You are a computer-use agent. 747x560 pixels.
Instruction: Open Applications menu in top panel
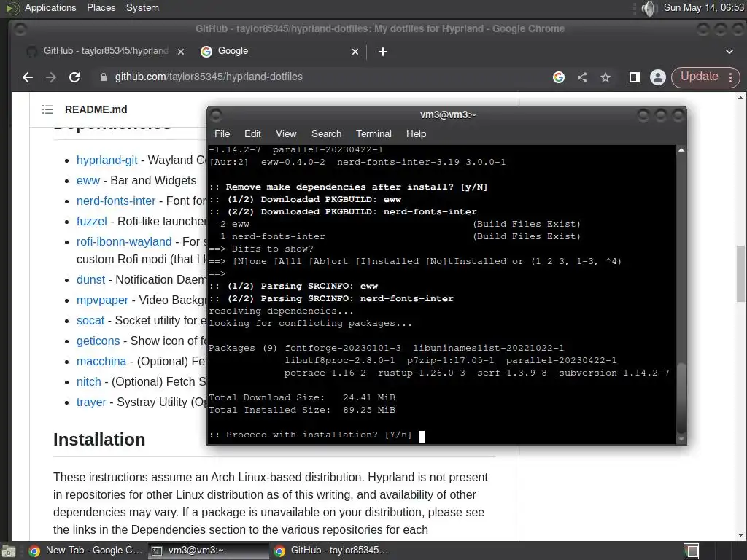coord(50,7)
